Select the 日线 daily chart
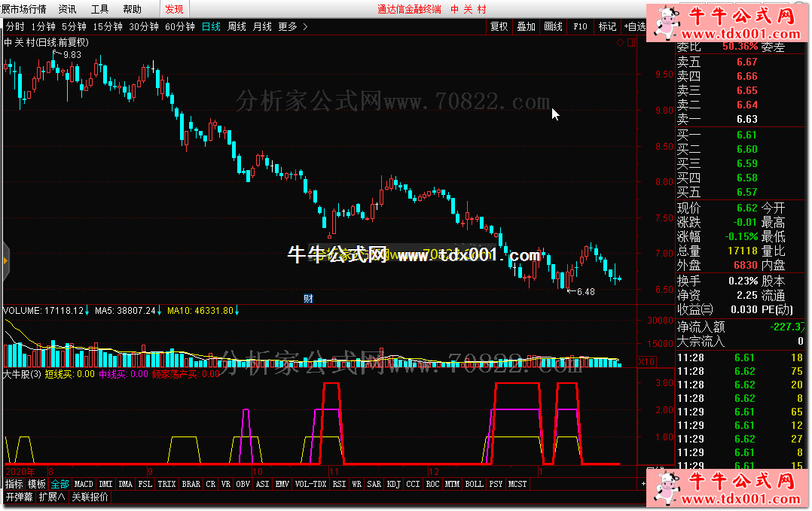812x511 pixels. (x=211, y=26)
